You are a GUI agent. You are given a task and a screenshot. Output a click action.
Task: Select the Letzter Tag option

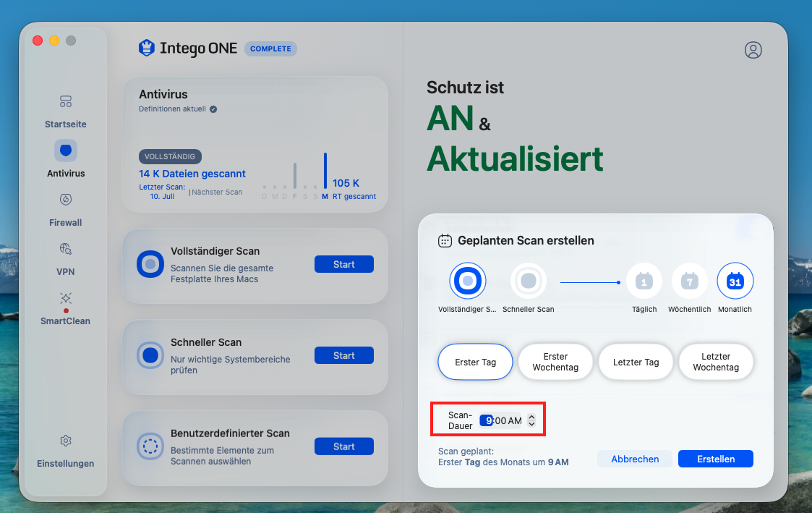636,362
